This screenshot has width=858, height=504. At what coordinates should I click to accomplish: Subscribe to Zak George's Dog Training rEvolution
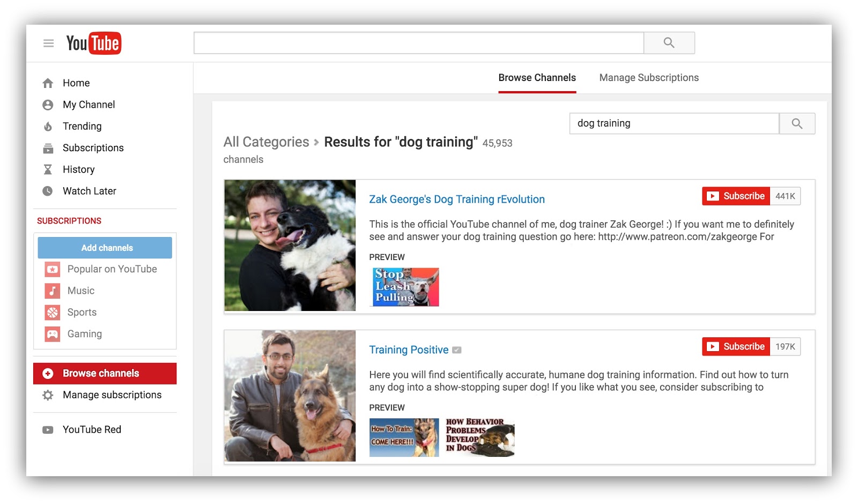click(736, 196)
